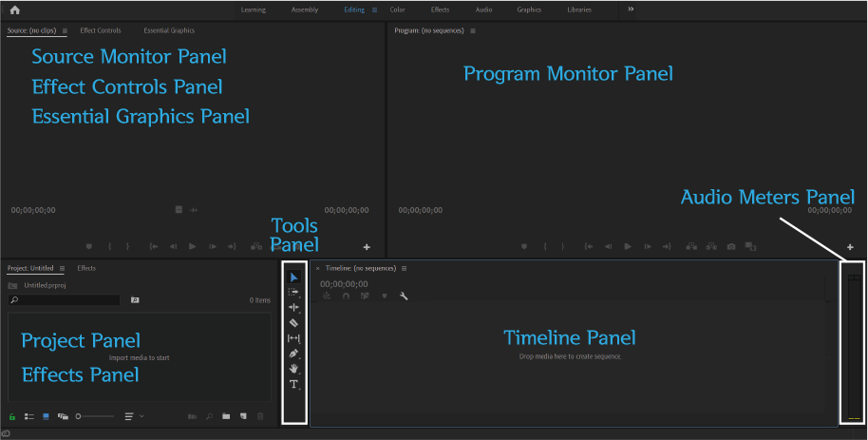
Task: Switch to the Effect Controls tab
Action: tap(101, 30)
